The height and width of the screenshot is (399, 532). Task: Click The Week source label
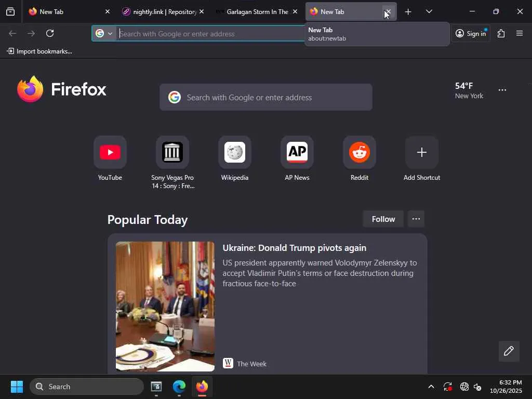tap(252, 364)
